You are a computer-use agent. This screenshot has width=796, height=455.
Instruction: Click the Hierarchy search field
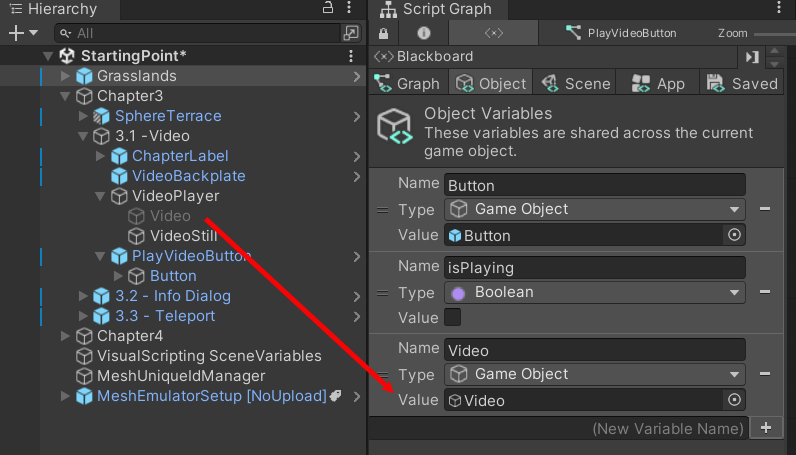198,34
